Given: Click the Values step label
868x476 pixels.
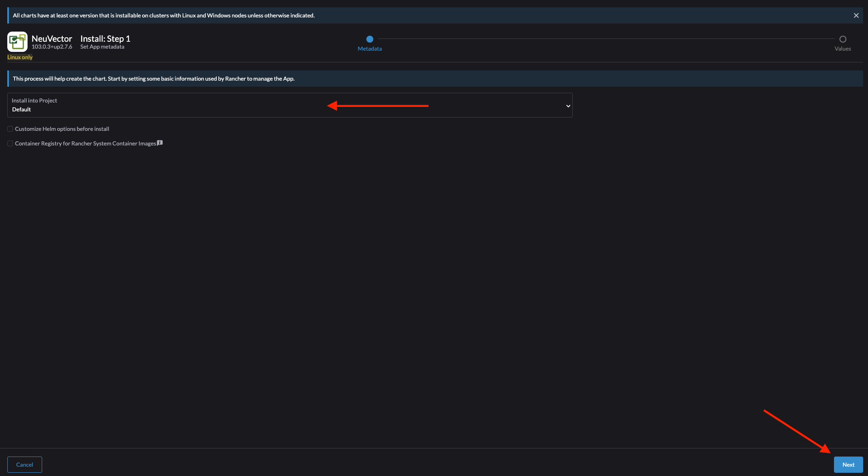Looking at the screenshot, I should click(842, 49).
